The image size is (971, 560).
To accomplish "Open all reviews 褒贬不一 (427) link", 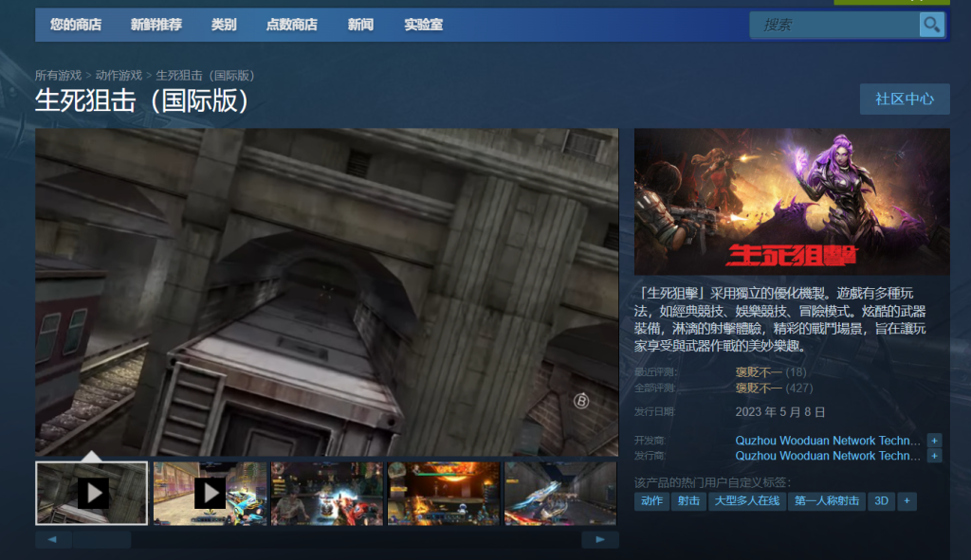I will (774, 388).
